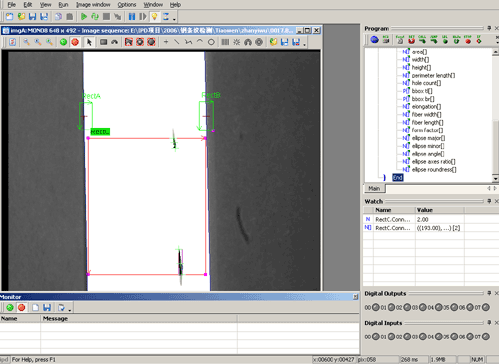
Task: Select the crosshair point tool
Action: pyautogui.click(x=166, y=42)
